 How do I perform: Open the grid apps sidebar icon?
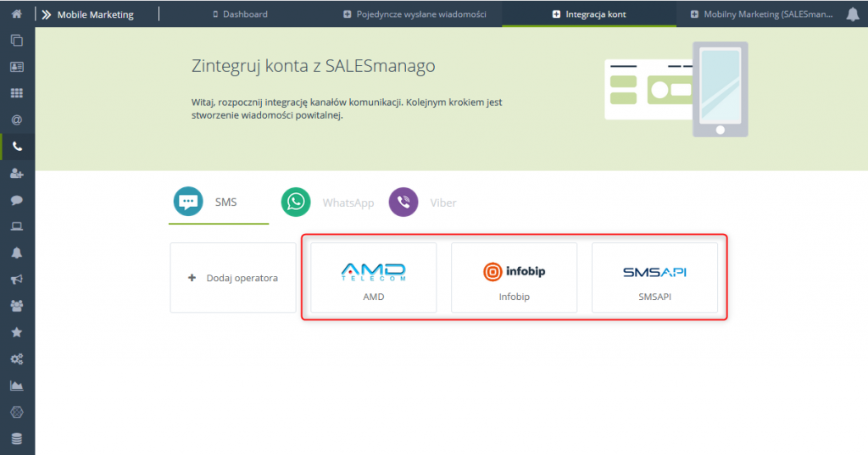(17, 93)
